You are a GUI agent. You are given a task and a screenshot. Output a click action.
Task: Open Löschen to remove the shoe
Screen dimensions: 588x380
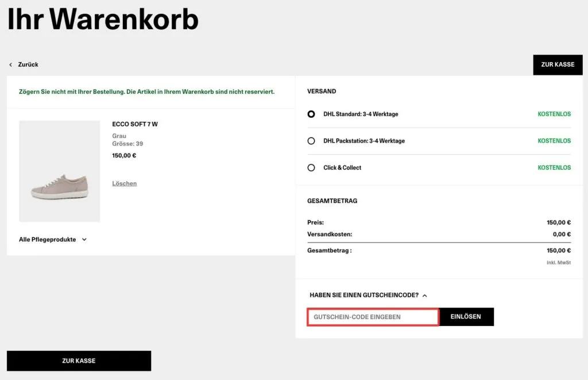point(124,183)
